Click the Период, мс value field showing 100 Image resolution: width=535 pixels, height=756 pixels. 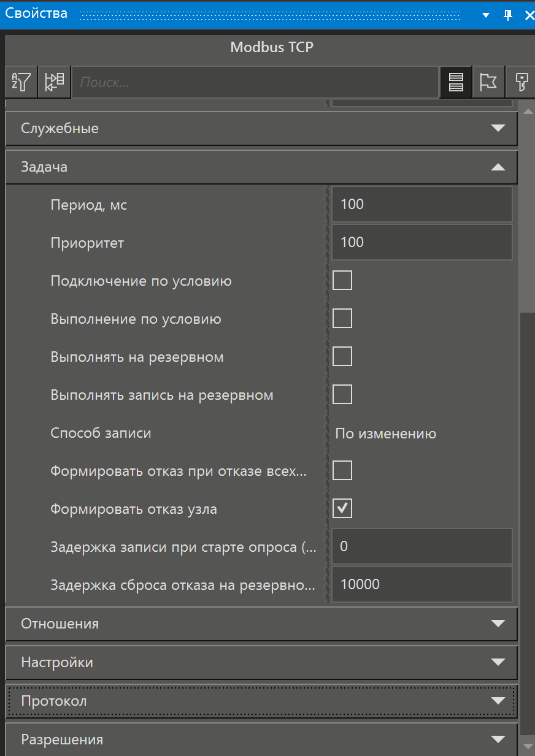click(x=421, y=204)
